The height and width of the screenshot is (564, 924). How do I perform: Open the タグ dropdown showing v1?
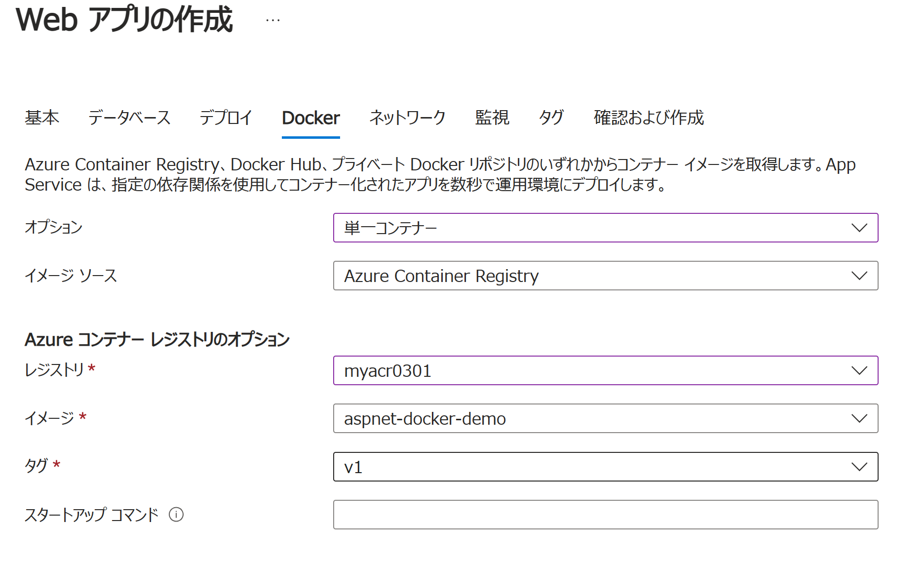pyautogui.click(x=606, y=467)
